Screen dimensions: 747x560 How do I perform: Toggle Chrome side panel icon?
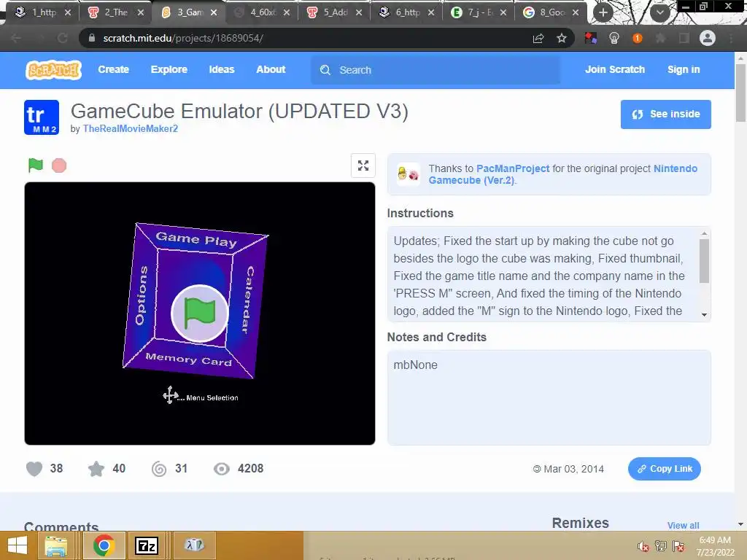[684, 38]
